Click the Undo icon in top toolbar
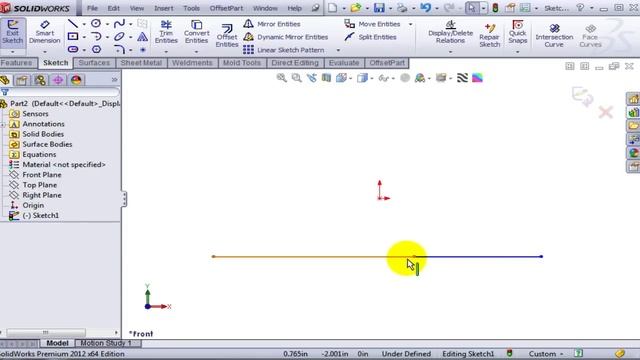 pyautogui.click(x=426, y=8)
